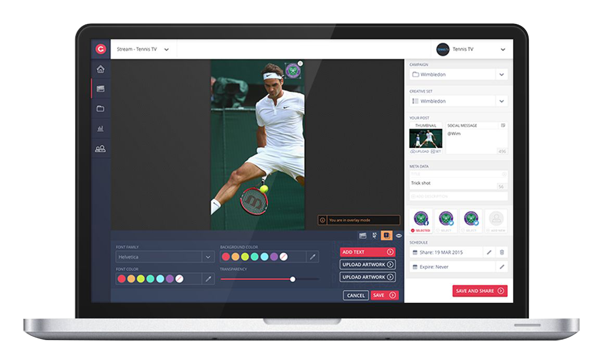Screen dimensions: 604x364
Task: Open the Font Family Helvetica dropdown
Action: click(165, 257)
